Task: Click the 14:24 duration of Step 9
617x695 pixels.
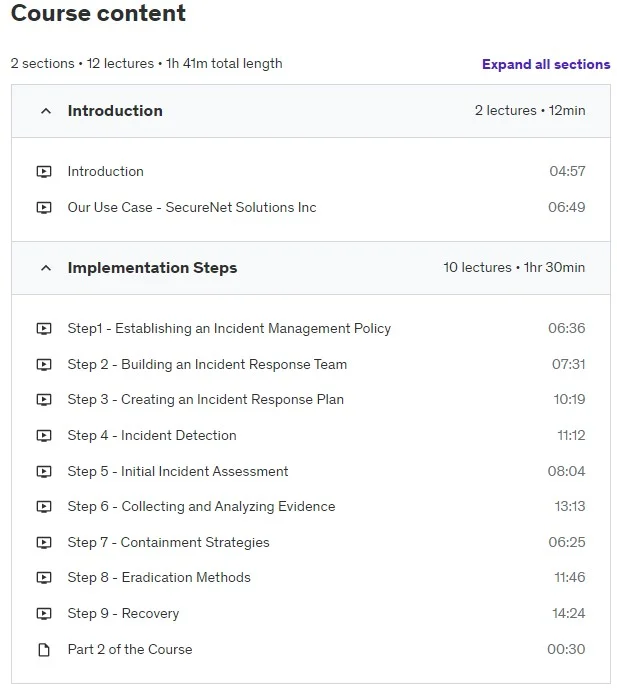Action: pyautogui.click(x=568, y=613)
